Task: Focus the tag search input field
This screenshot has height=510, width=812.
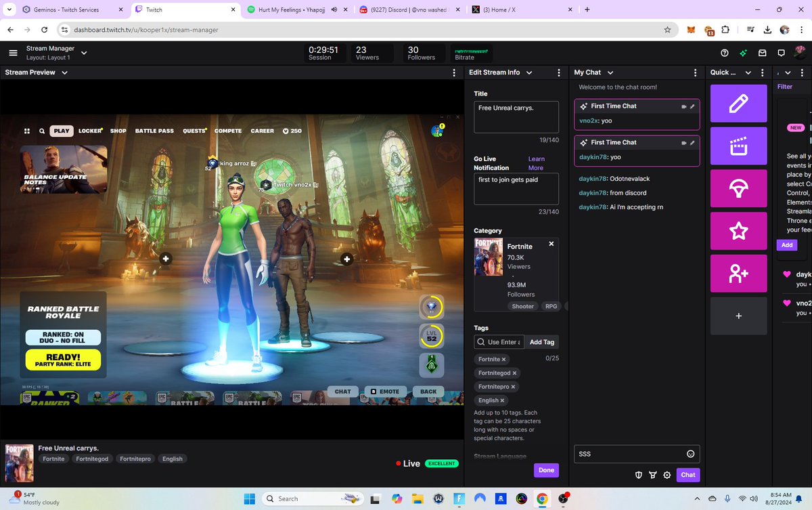Action: pos(498,342)
